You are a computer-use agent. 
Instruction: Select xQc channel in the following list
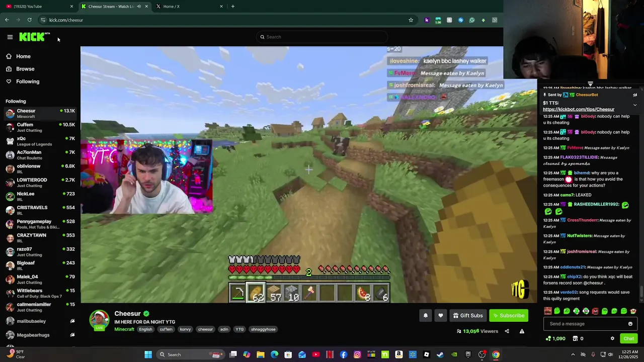40,141
